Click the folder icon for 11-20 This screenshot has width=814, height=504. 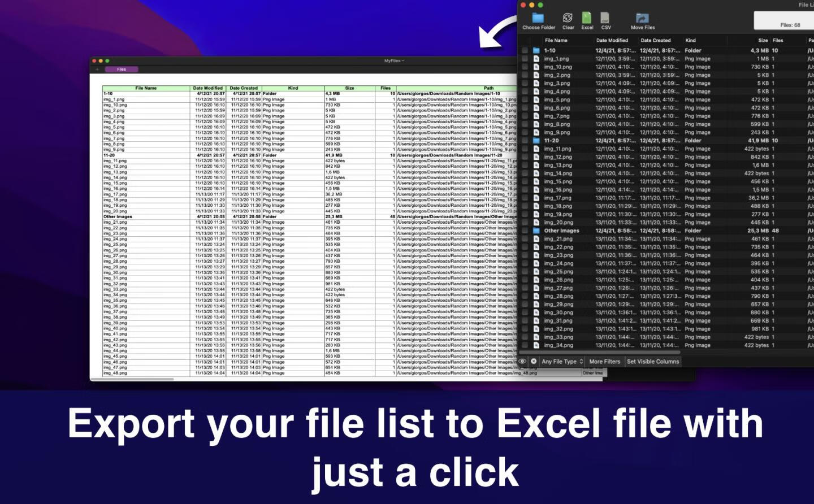(x=536, y=141)
